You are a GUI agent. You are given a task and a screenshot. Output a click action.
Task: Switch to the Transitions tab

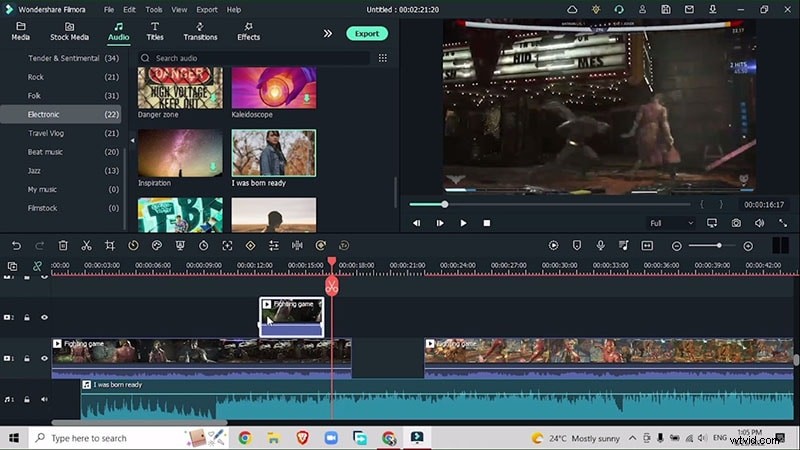200,31
